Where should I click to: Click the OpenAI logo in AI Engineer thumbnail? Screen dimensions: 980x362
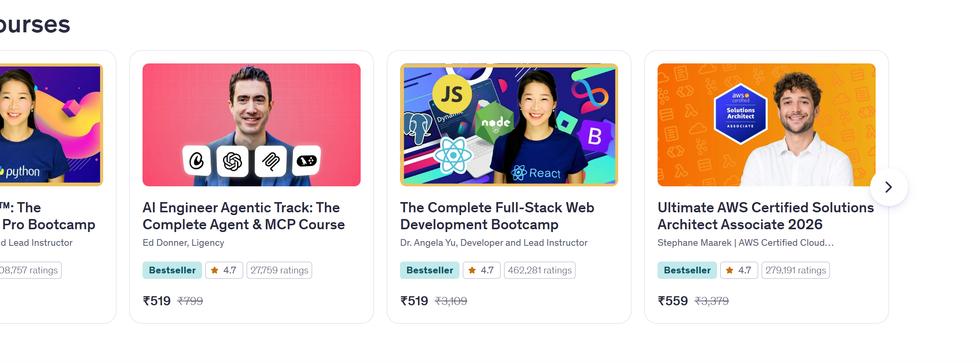pyautogui.click(x=232, y=161)
